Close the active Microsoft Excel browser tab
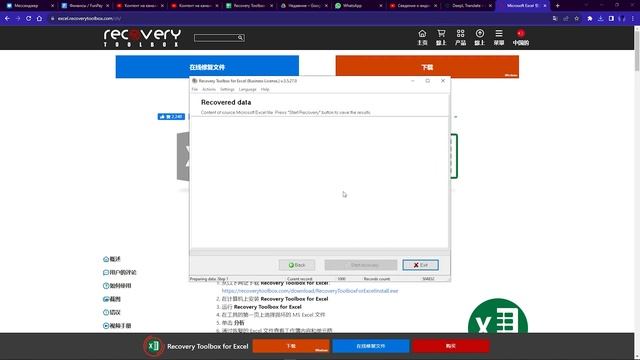Screen dimensions: 640x360 [x=544, y=6]
